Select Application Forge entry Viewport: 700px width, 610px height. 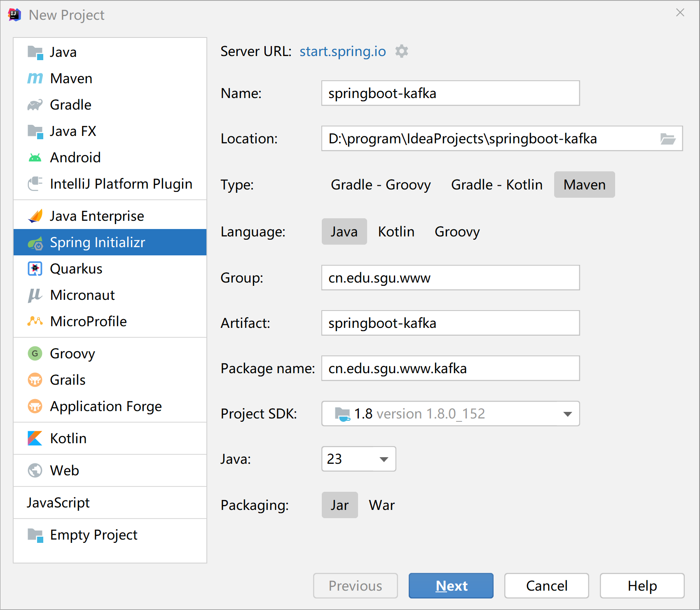(110, 406)
